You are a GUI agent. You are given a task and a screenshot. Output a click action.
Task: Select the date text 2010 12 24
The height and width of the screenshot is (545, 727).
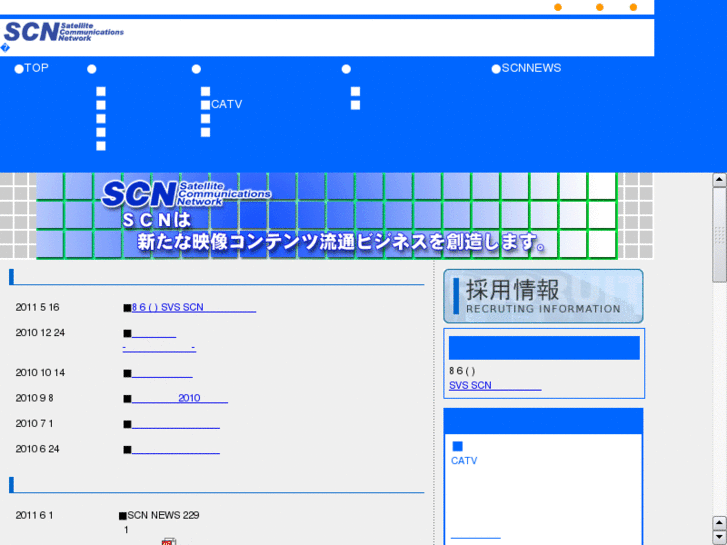[x=40, y=333]
